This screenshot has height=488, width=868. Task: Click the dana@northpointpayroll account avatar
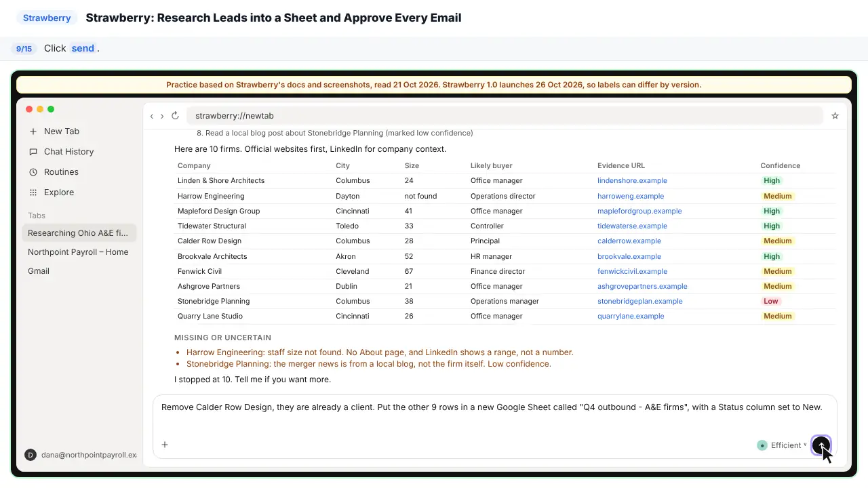click(x=31, y=455)
